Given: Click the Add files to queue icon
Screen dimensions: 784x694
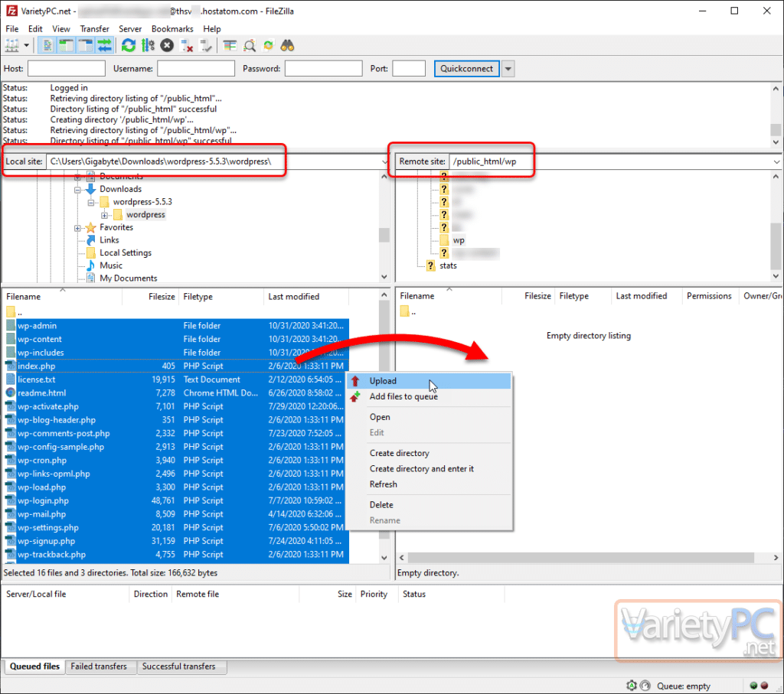Looking at the screenshot, I should 355,396.
